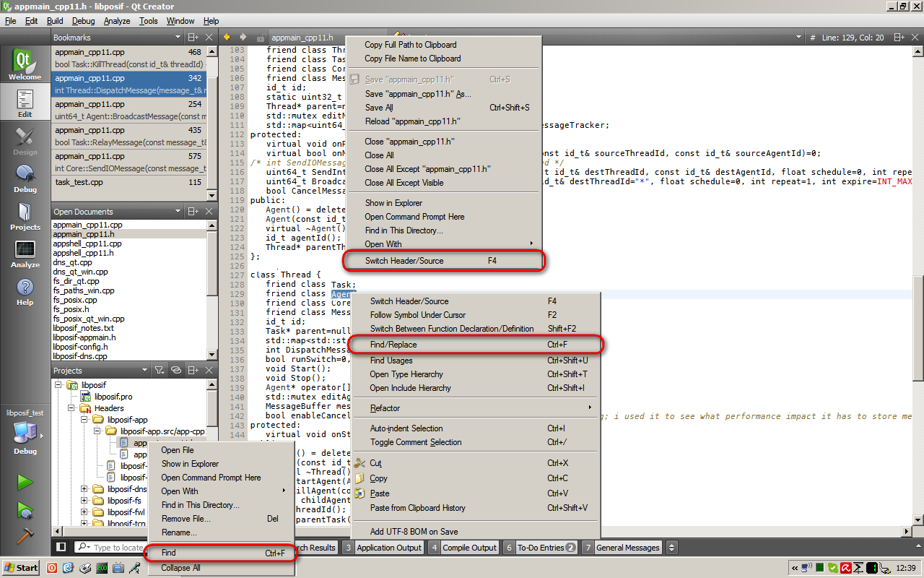Collapse the libposif project node
This screenshot has height=578, width=924.
pyautogui.click(x=58, y=385)
